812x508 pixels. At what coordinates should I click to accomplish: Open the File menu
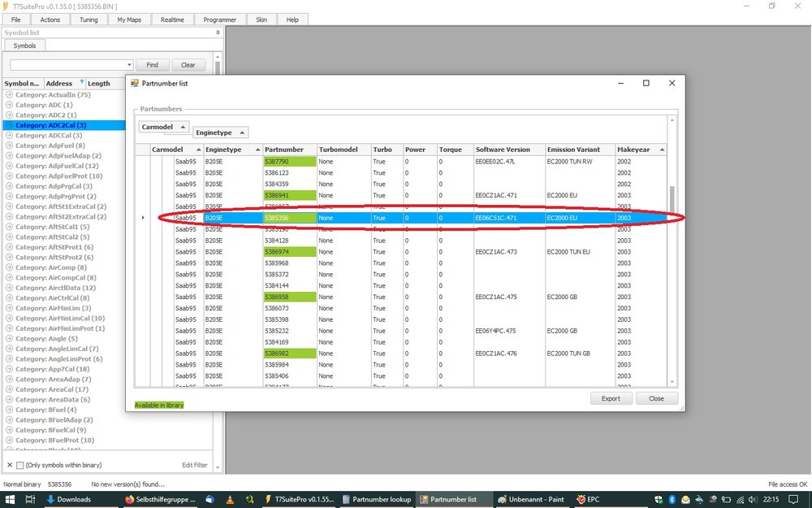[x=16, y=20]
